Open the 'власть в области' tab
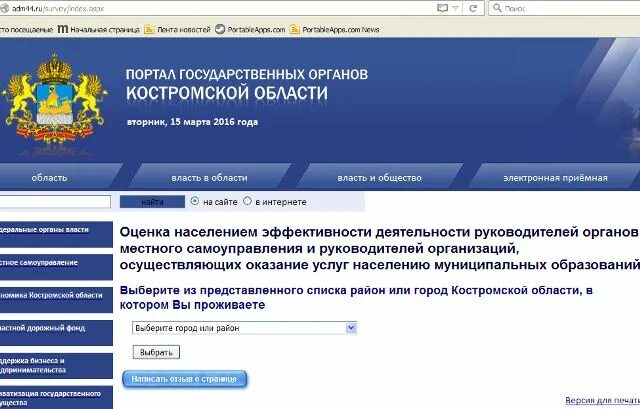 (x=209, y=178)
